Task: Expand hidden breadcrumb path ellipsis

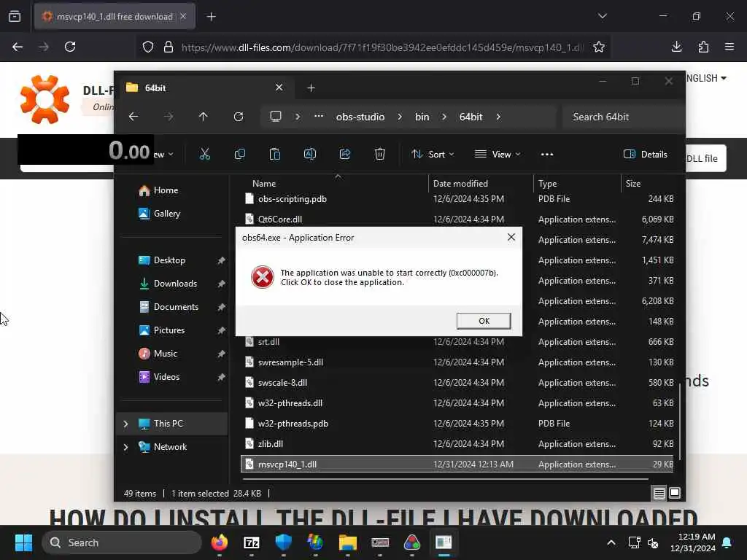Action: click(x=319, y=117)
